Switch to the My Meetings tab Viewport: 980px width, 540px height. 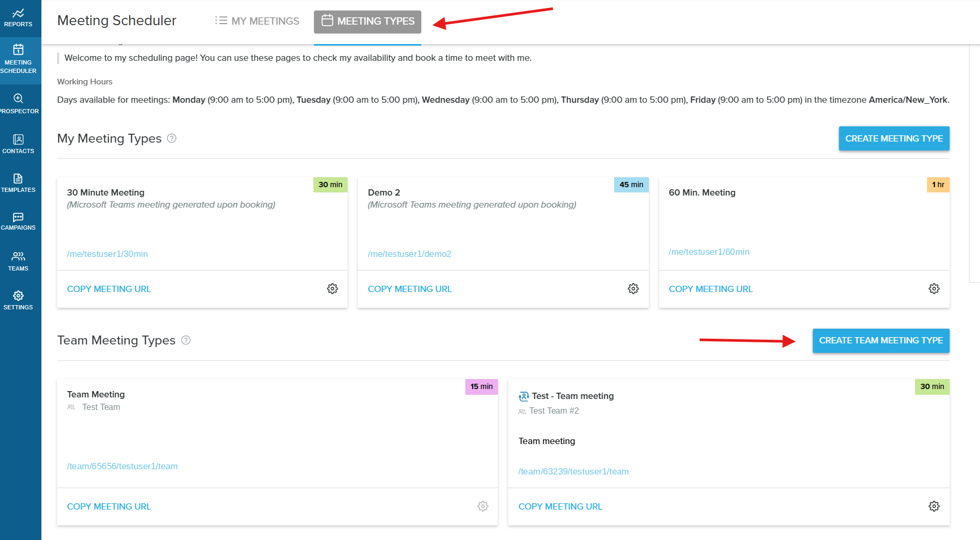[257, 21]
